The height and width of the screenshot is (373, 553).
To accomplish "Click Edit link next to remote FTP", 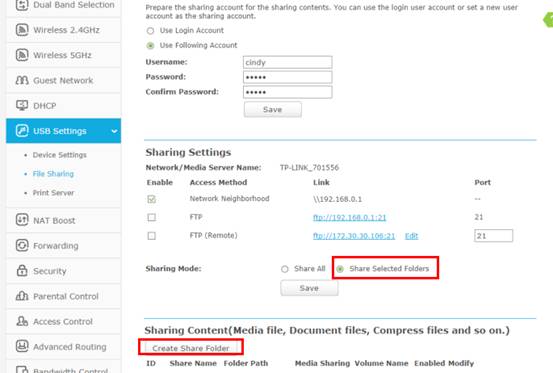I will 412,236.
